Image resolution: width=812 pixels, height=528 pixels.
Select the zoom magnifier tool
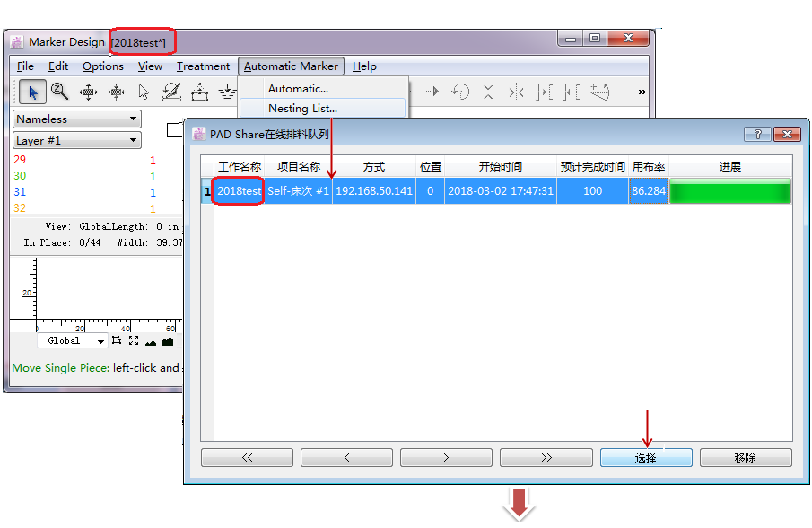[x=60, y=92]
